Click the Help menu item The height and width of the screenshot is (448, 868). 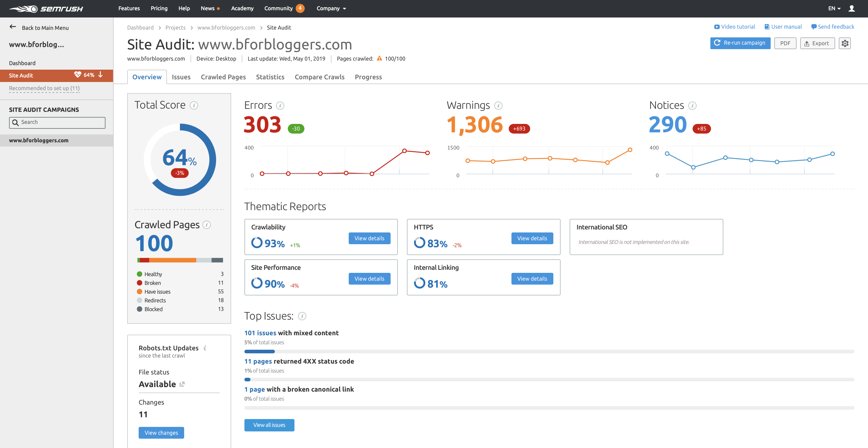tap(184, 8)
